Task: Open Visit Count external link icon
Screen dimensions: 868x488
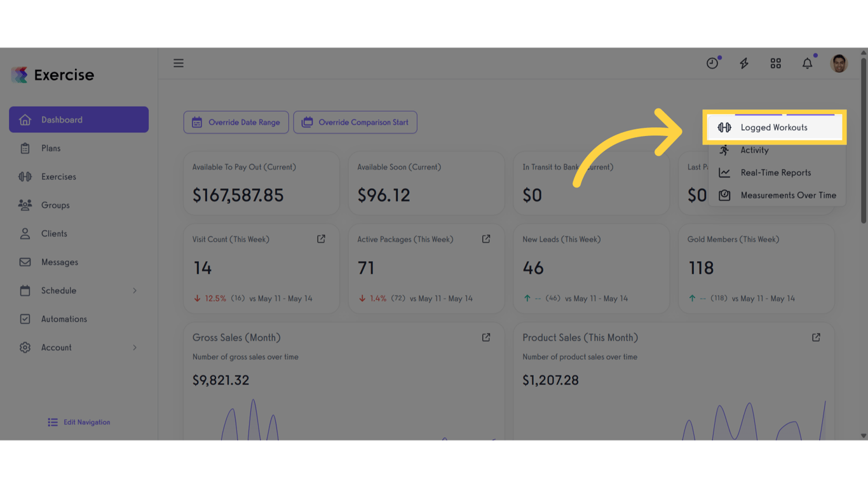Action: tap(321, 239)
